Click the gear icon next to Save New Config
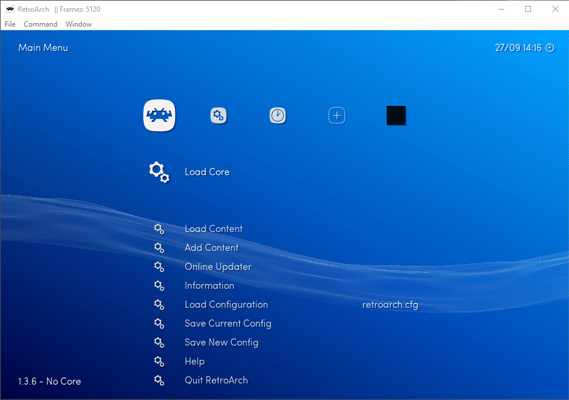Screen dimensions: 569x400 (159, 342)
